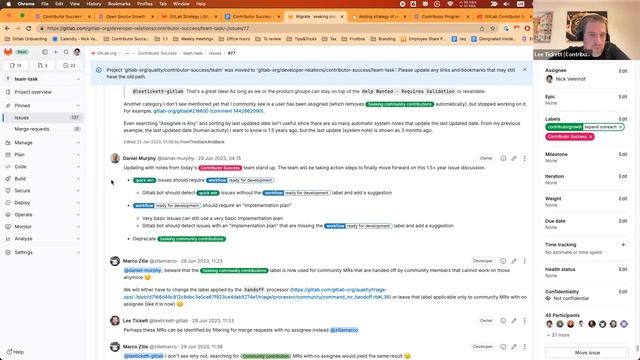640x360 pixels.
Task: Edit Lee Tickett's comment with pencil icon
Action: pos(514,320)
